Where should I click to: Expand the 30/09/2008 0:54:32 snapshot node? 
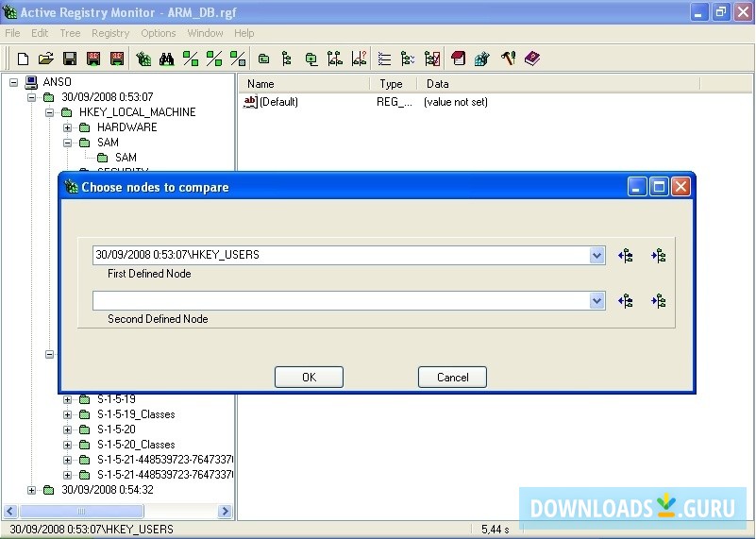coord(32,490)
